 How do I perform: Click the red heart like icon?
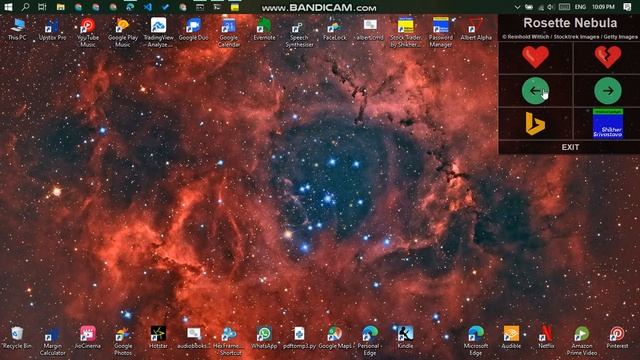pyautogui.click(x=535, y=57)
